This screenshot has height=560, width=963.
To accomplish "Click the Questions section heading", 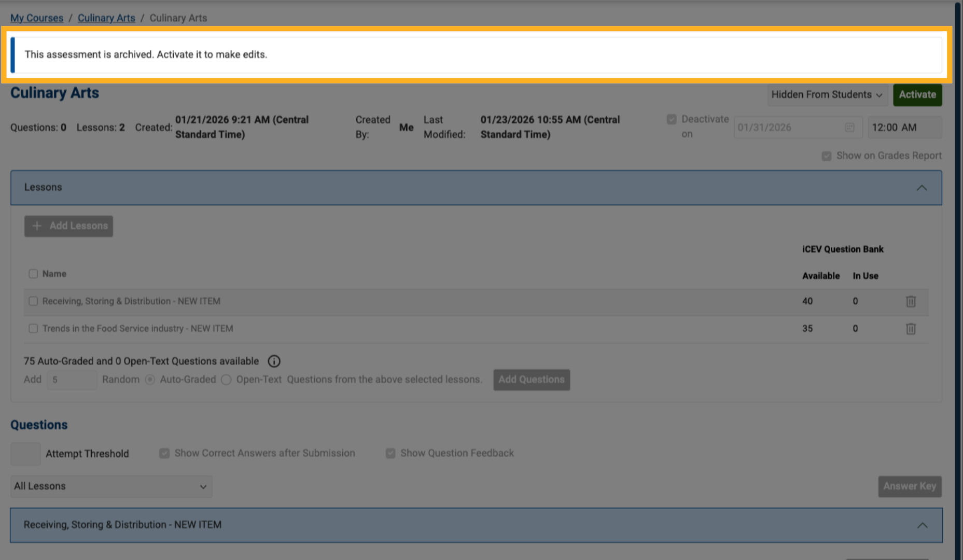I will click(x=39, y=425).
